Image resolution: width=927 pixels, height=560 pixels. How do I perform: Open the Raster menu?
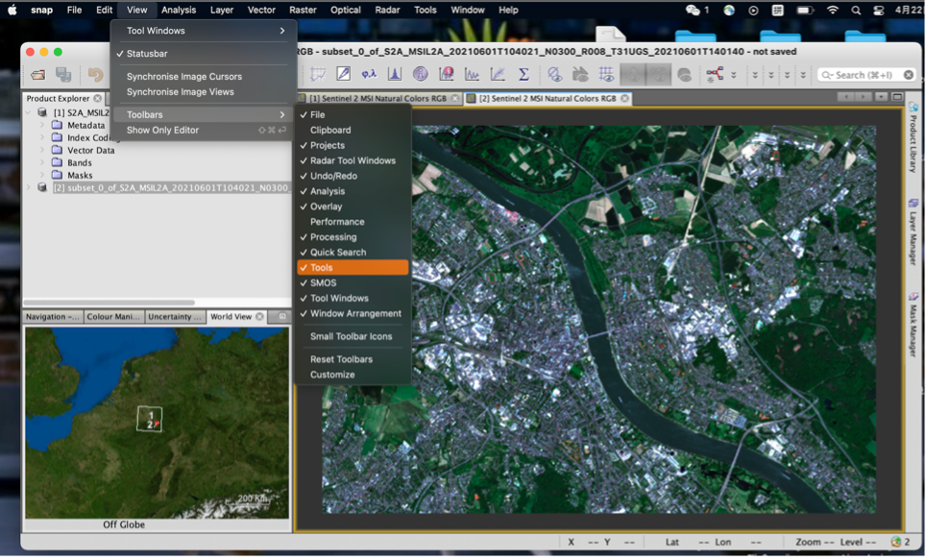point(303,10)
